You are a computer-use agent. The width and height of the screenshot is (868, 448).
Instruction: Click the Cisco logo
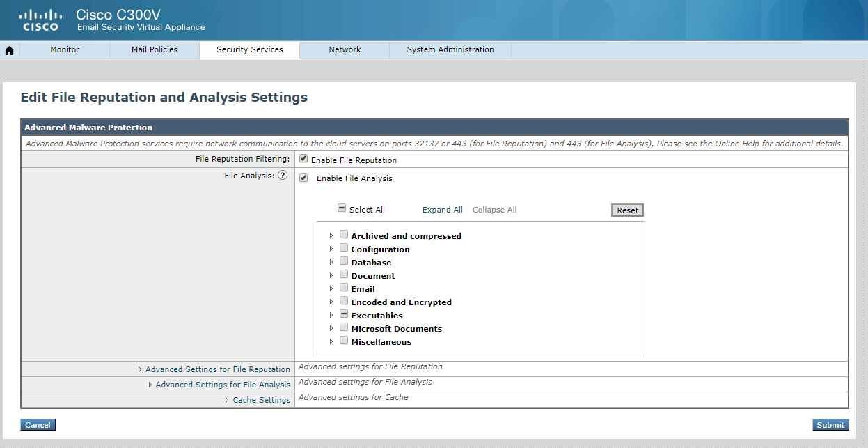pyautogui.click(x=40, y=20)
